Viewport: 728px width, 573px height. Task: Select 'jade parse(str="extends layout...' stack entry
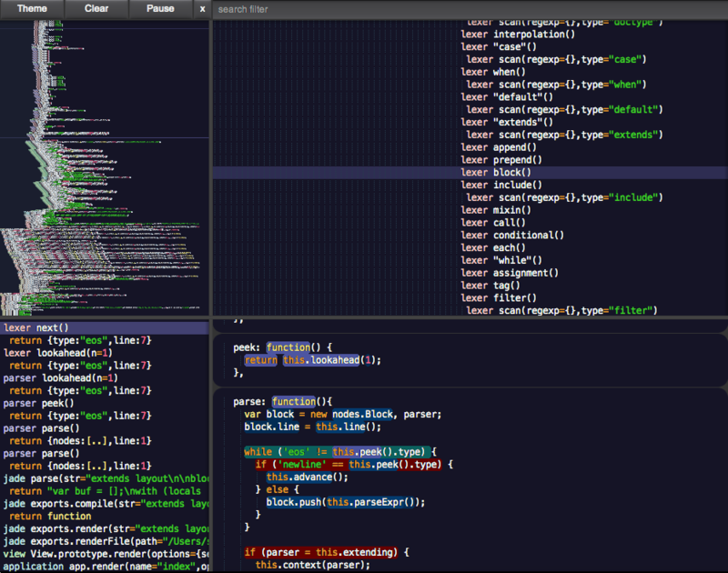(106, 478)
